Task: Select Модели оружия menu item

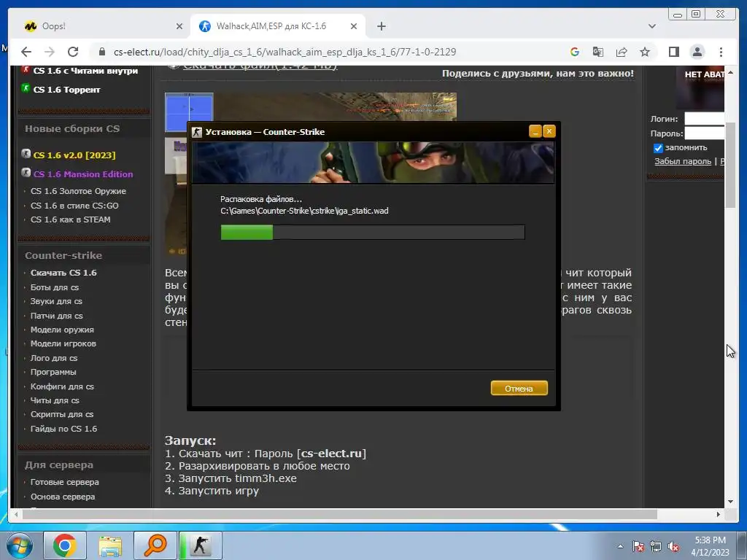Action: click(x=62, y=330)
